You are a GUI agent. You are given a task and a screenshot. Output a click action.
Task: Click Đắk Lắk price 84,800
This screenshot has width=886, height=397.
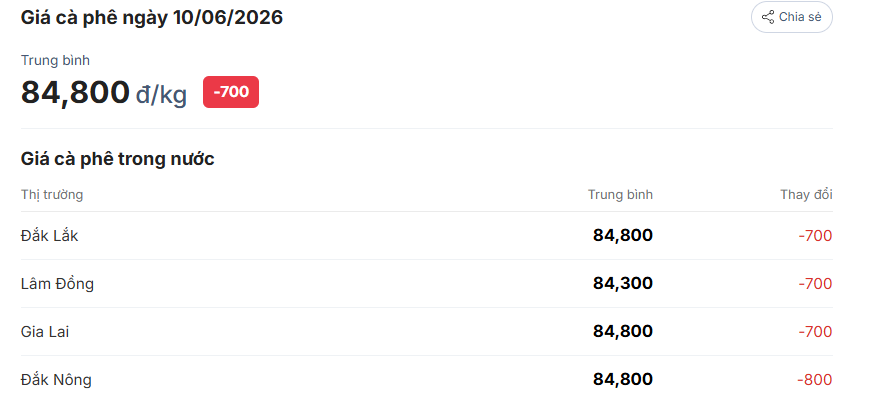623,235
